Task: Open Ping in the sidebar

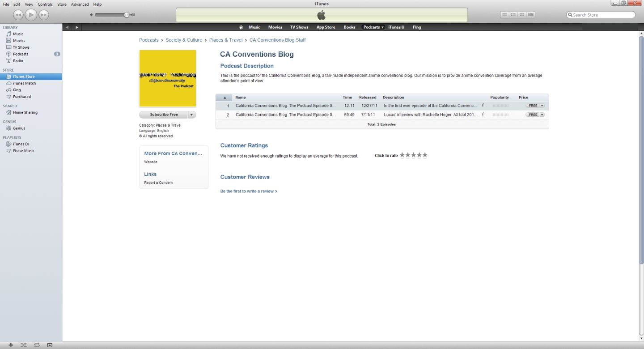Action: tap(17, 90)
